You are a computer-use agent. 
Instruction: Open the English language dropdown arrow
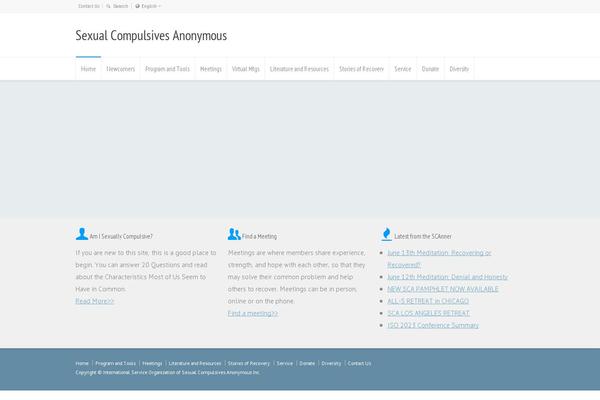tap(160, 6)
